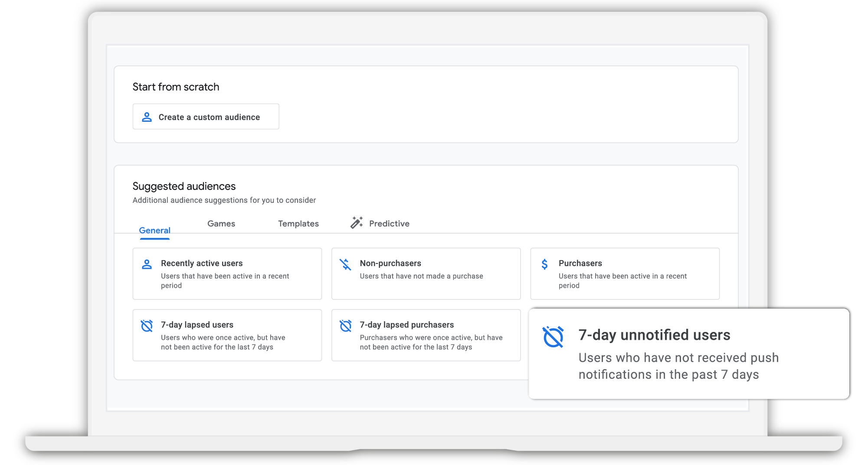Open the Games tab

[221, 224]
